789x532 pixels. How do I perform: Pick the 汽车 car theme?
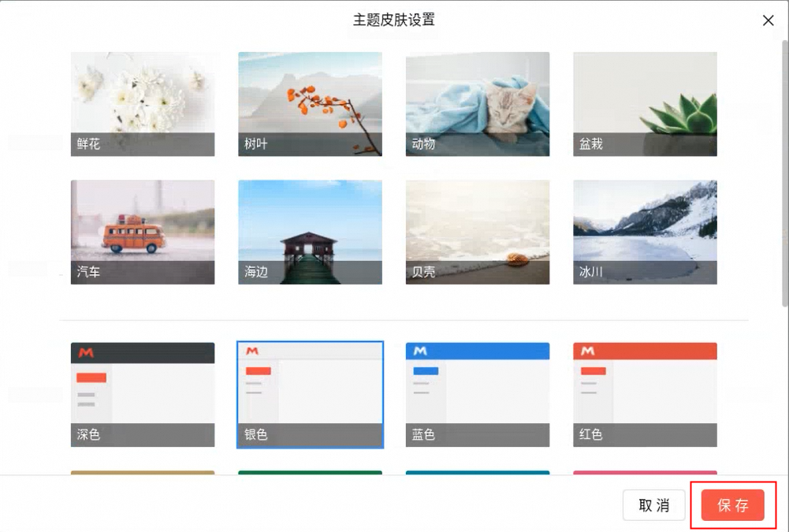tap(142, 231)
